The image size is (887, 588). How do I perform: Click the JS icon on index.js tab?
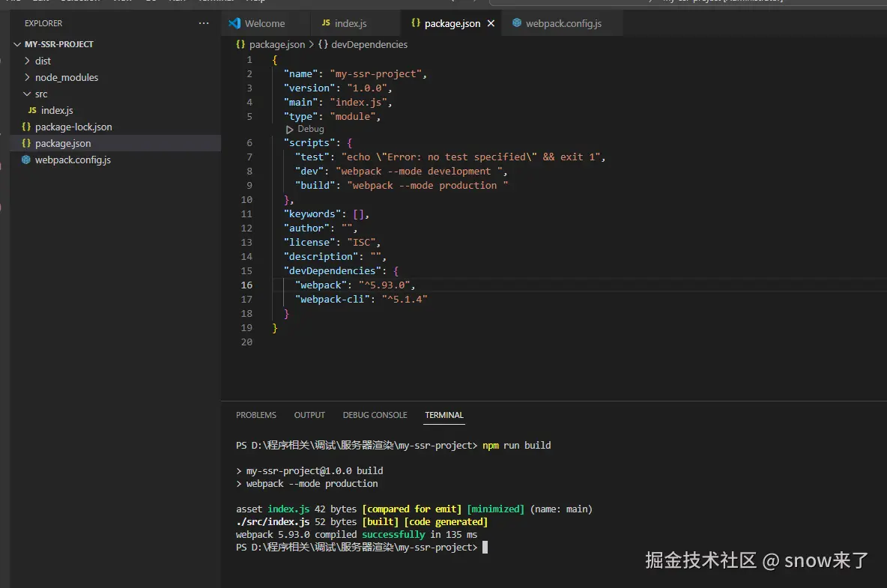326,23
